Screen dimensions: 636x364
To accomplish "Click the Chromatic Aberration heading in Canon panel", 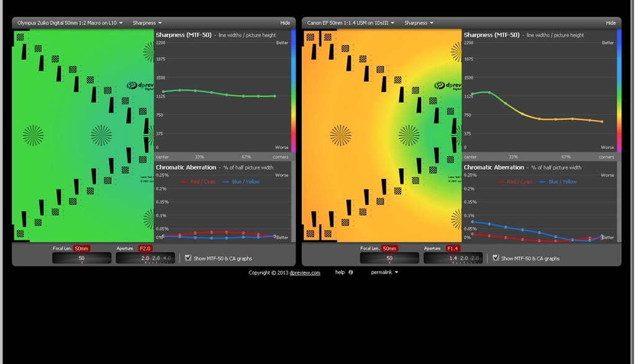I will click(494, 167).
